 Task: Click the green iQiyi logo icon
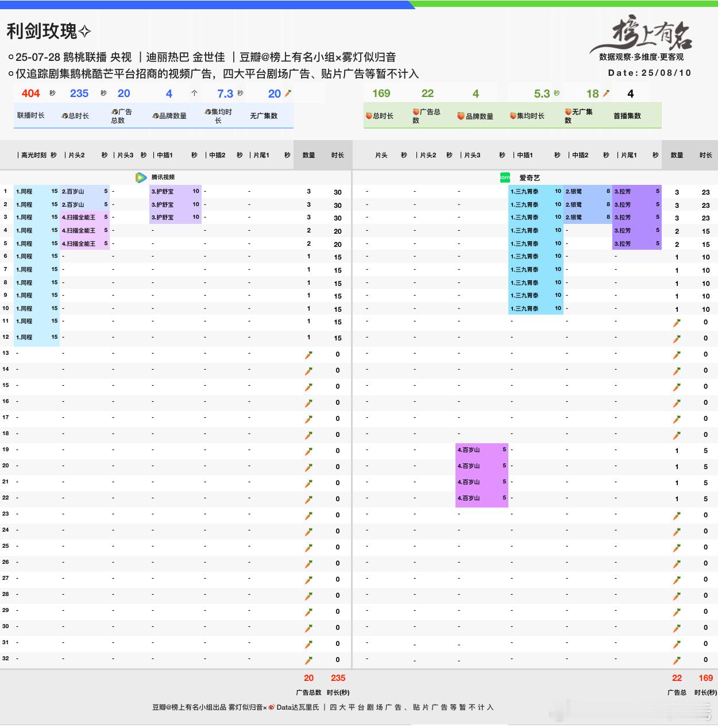[x=505, y=178]
